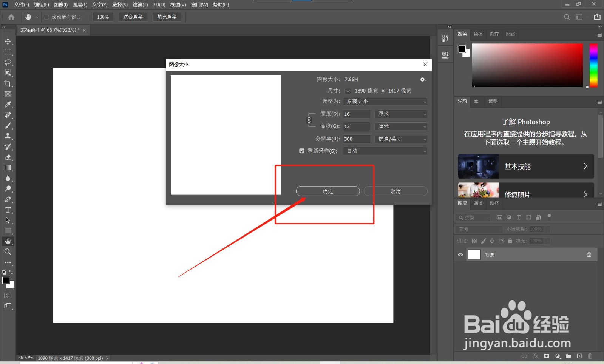Select the Eraser tool

coord(8,157)
